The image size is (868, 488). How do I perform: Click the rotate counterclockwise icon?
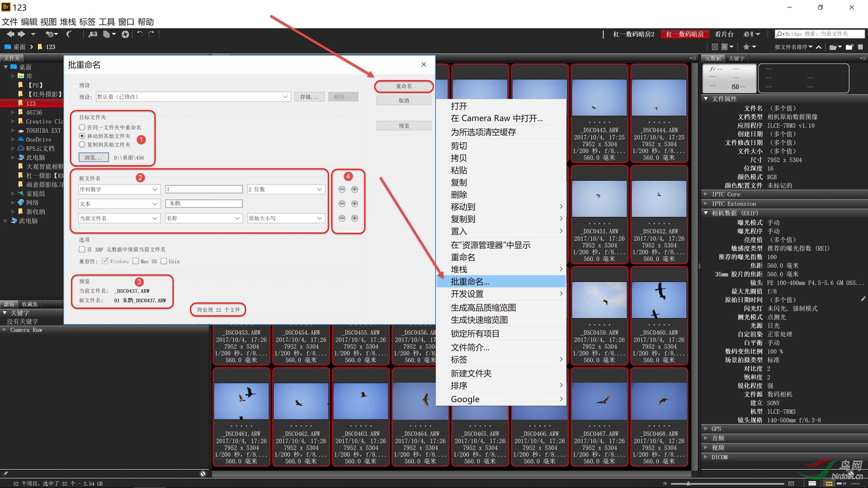tap(140, 34)
